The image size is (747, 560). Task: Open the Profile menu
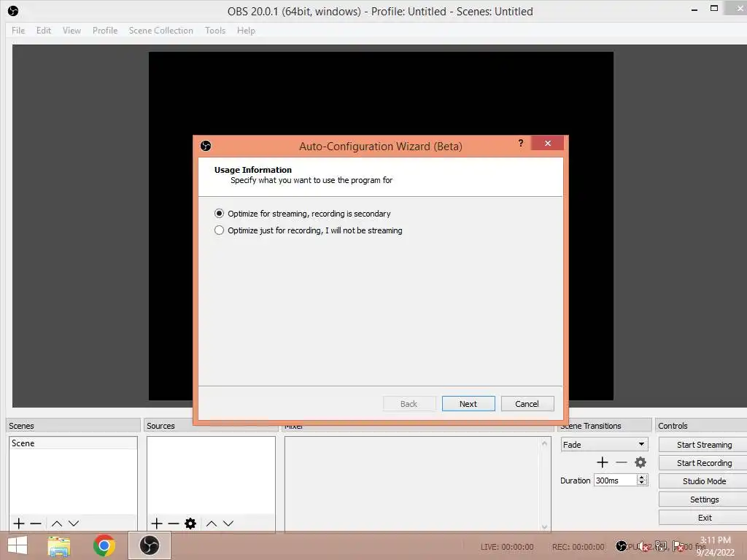[105, 31]
